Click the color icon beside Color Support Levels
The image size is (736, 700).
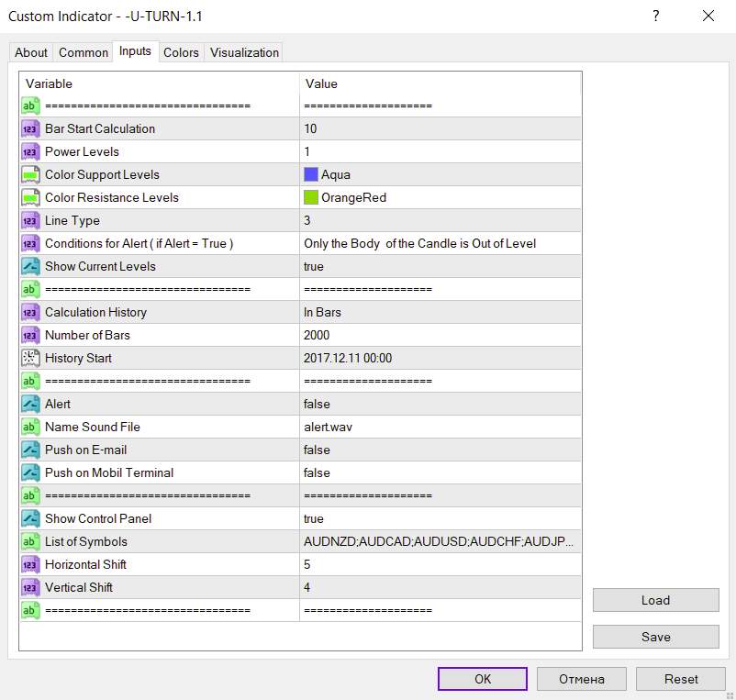coord(29,174)
